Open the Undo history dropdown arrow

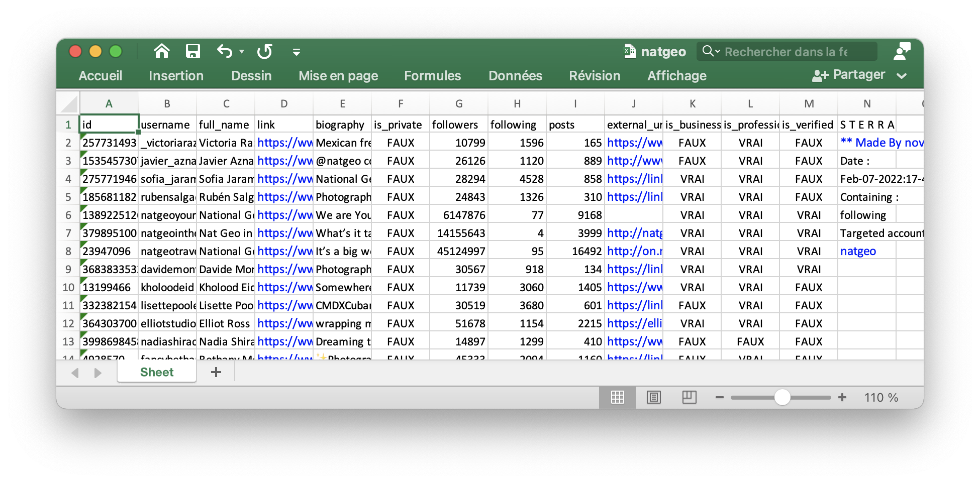tap(242, 51)
